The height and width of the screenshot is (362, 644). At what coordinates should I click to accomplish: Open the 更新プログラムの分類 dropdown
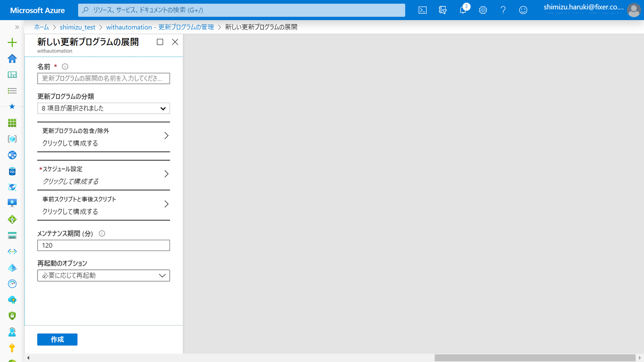[x=103, y=108]
